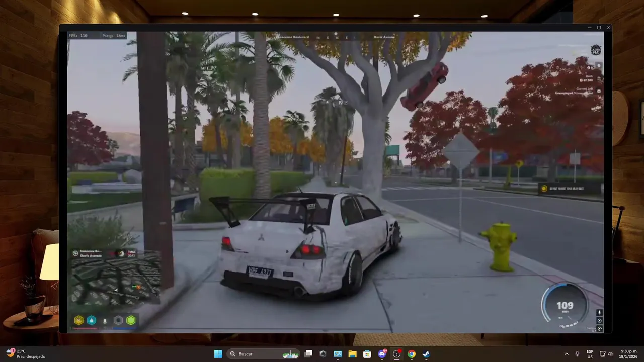Click the microphone icon beside the speedometer
This screenshot has height=362, width=644.
[x=599, y=313]
